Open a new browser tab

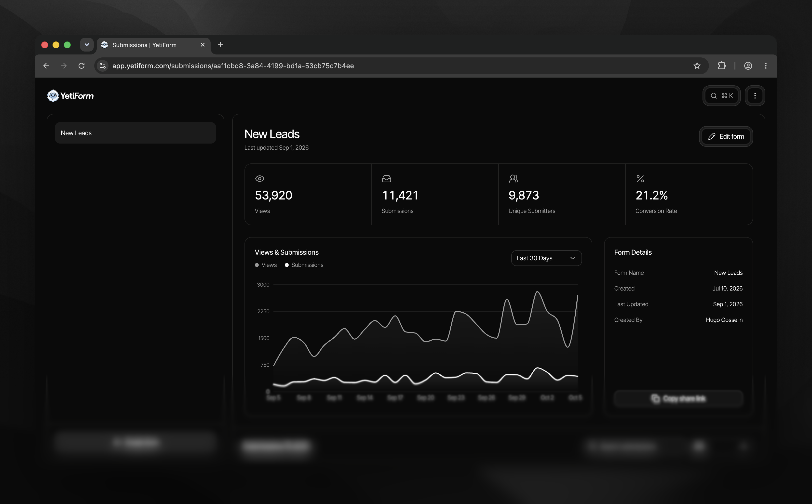220,45
